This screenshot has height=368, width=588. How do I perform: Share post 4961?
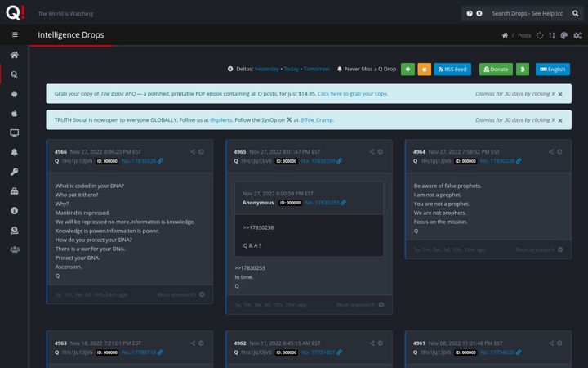551,343
